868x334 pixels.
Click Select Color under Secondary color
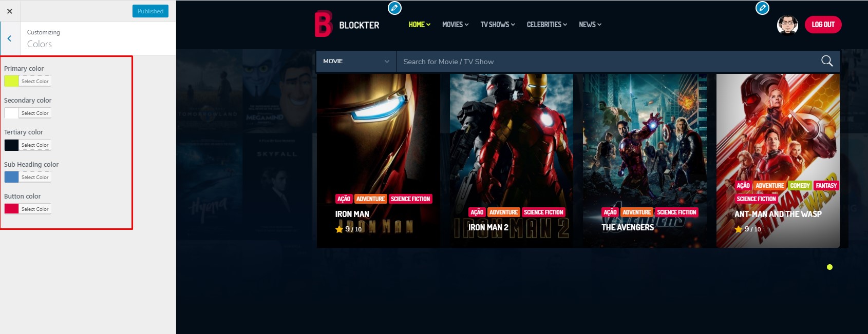(x=35, y=113)
